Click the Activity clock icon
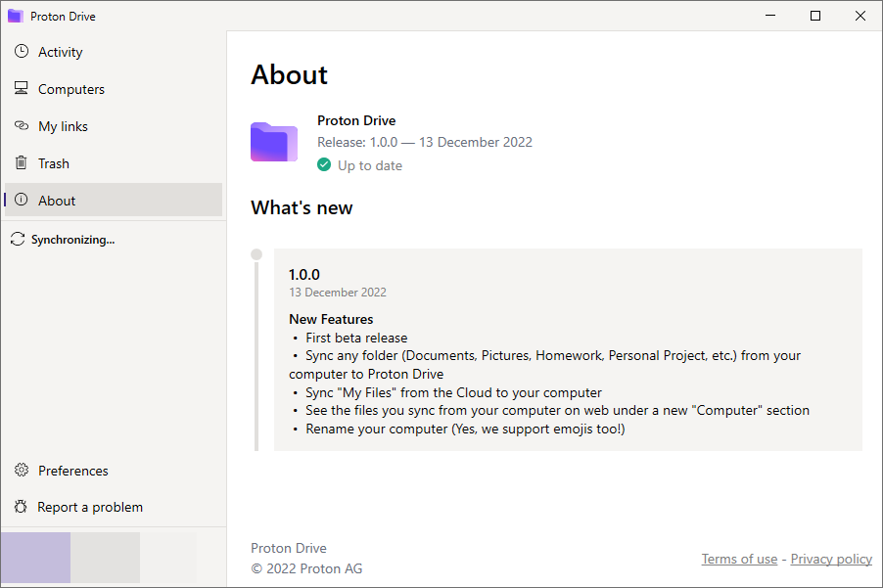The width and height of the screenshot is (883, 588). pos(22,51)
